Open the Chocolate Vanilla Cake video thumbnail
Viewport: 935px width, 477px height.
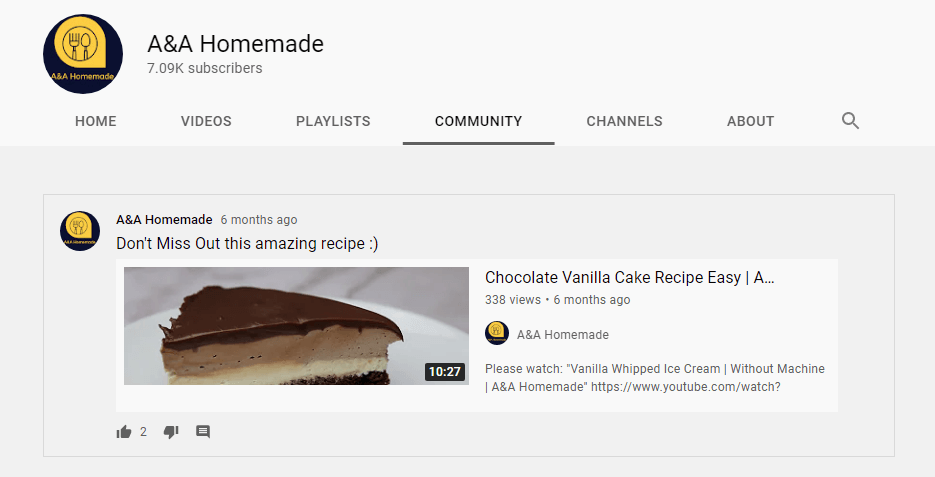pyautogui.click(x=296, y=326)
